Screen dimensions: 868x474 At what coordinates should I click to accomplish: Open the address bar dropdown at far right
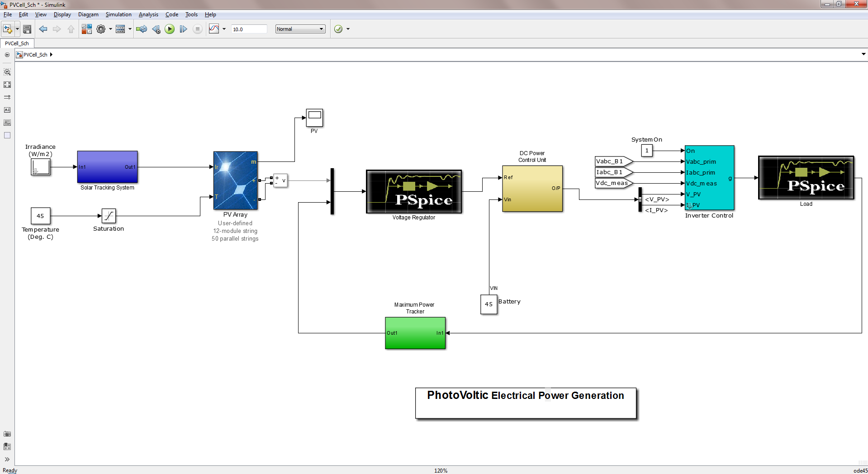863,54
